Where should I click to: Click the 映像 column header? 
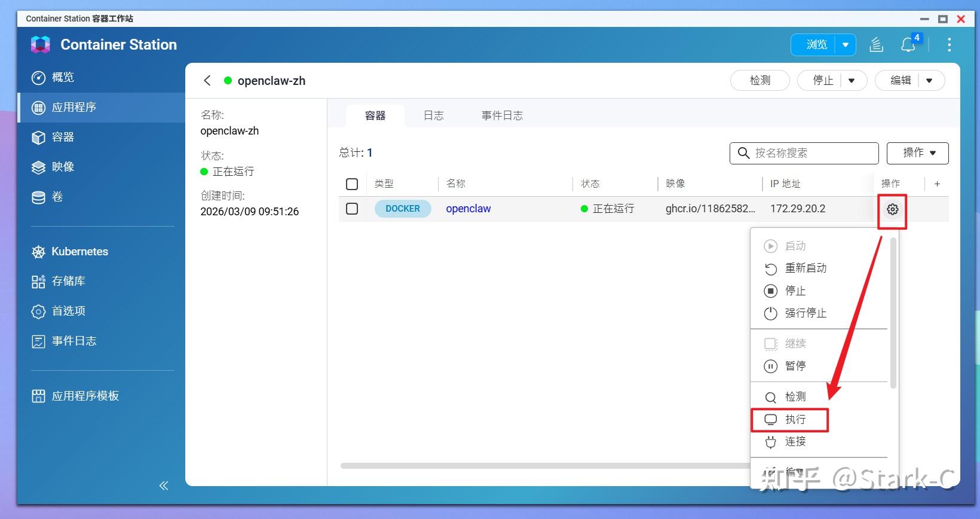click(675, 184)
